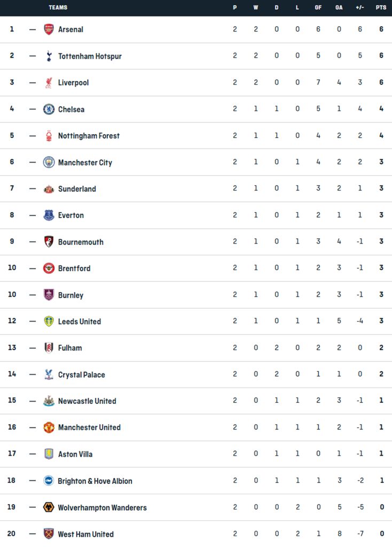The height and width of the screenshot is (547, 392).
Task: Click the Arsenal club crest
Action: coord(49,29)
